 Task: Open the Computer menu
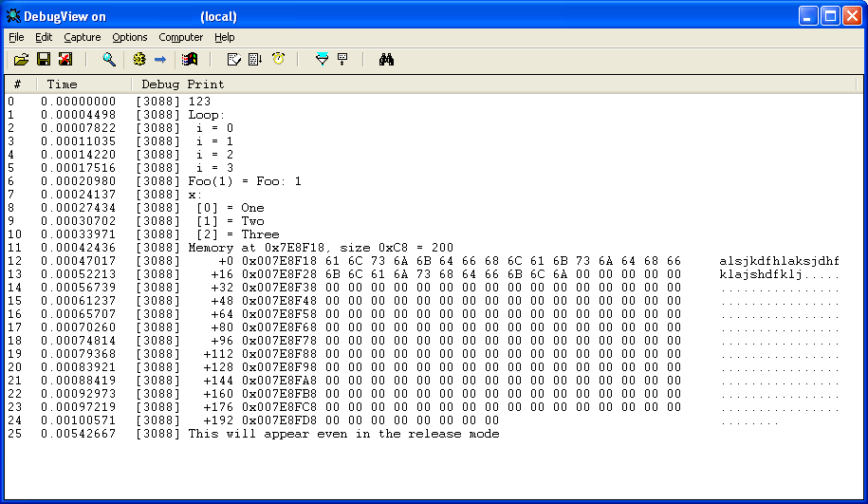coord(180,37)
